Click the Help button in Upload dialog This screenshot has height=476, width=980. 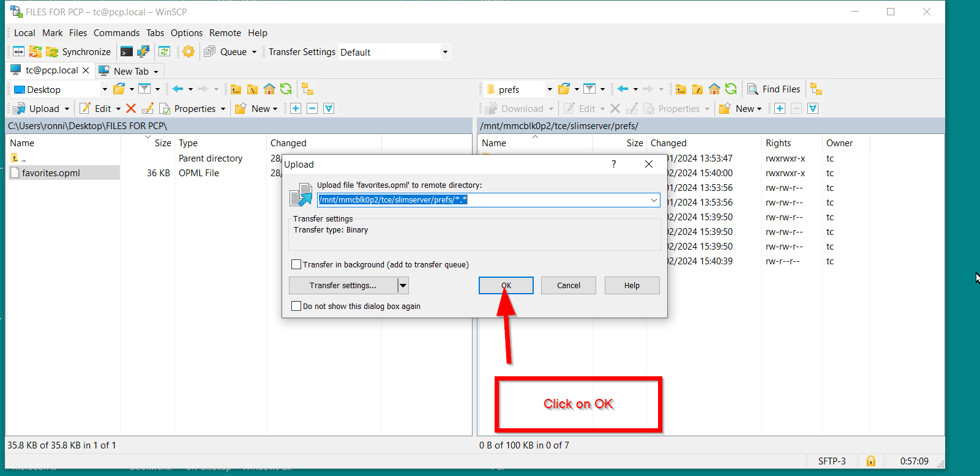click(x=632, y=286)
